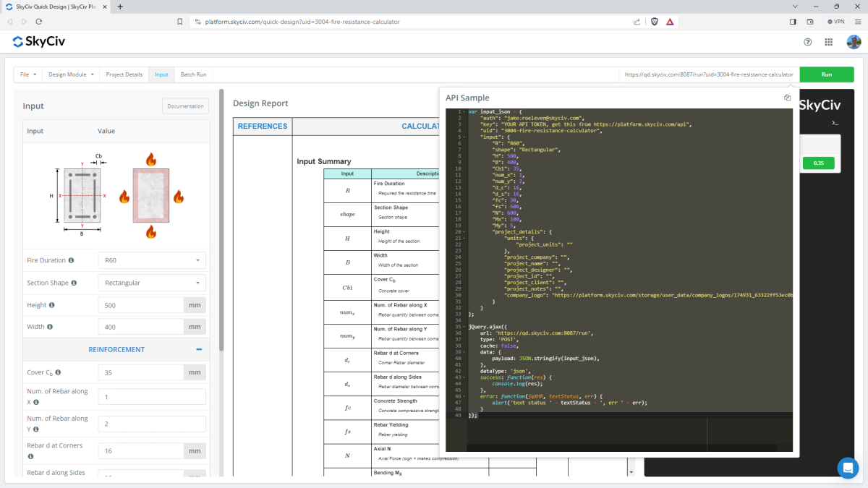Expand the Design Module menu
This screenshot has height=488, width=868.
click(x=71, y=74)
